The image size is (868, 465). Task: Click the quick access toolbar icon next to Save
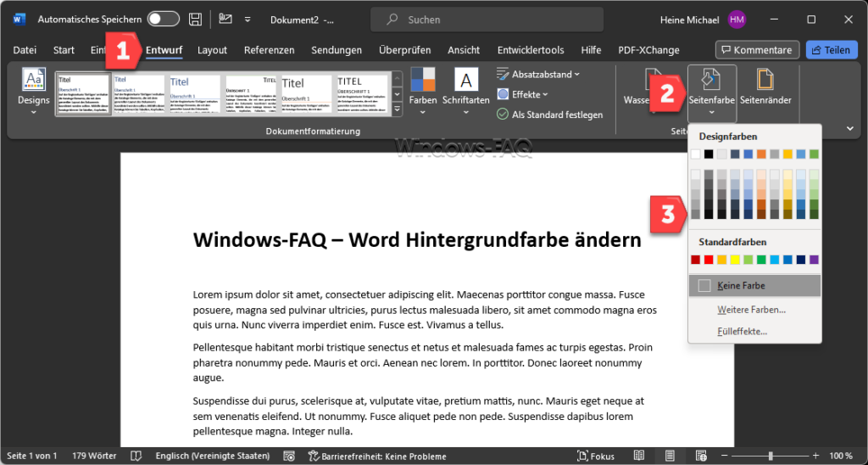click(225, 20)
